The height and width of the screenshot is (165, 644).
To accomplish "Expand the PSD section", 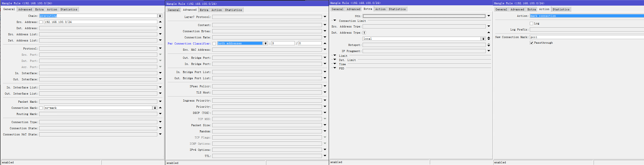I will [x=335, y=68].
